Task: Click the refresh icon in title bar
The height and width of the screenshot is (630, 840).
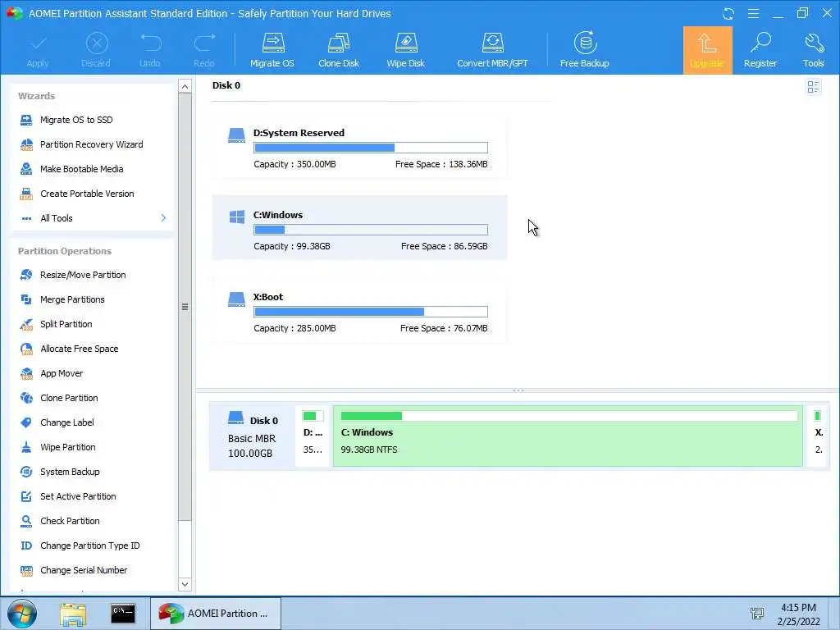Action: 728,13
